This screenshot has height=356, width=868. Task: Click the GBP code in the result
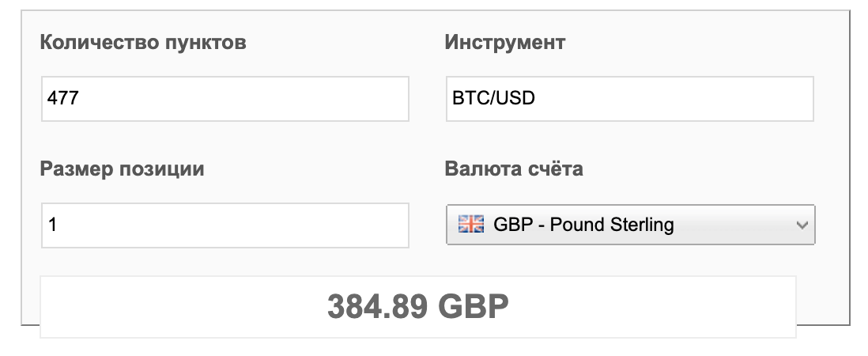point(473,306)
